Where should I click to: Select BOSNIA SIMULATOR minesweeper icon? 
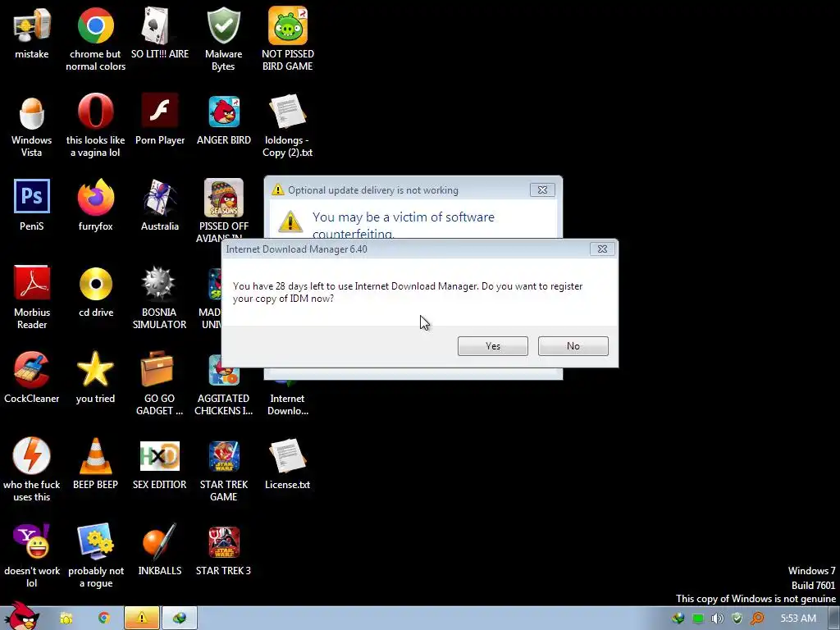click(x=160, y=297)
